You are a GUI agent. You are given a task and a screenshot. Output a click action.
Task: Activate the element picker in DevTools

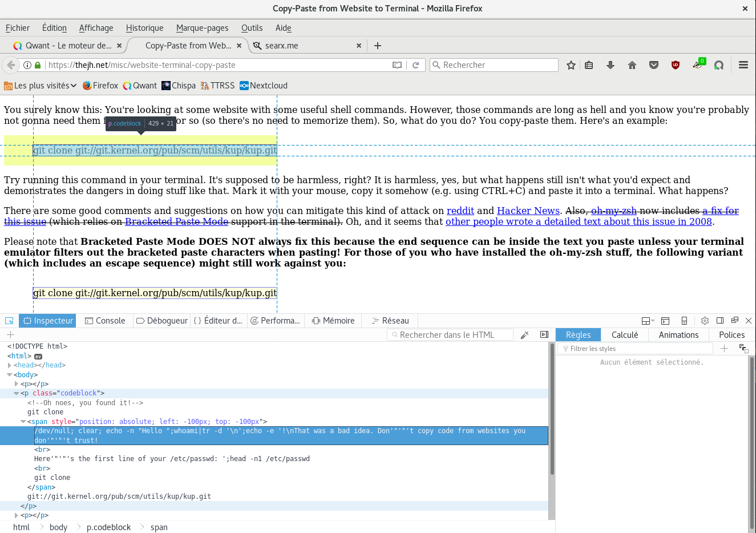pyautogui.click(x=9, y=321)
